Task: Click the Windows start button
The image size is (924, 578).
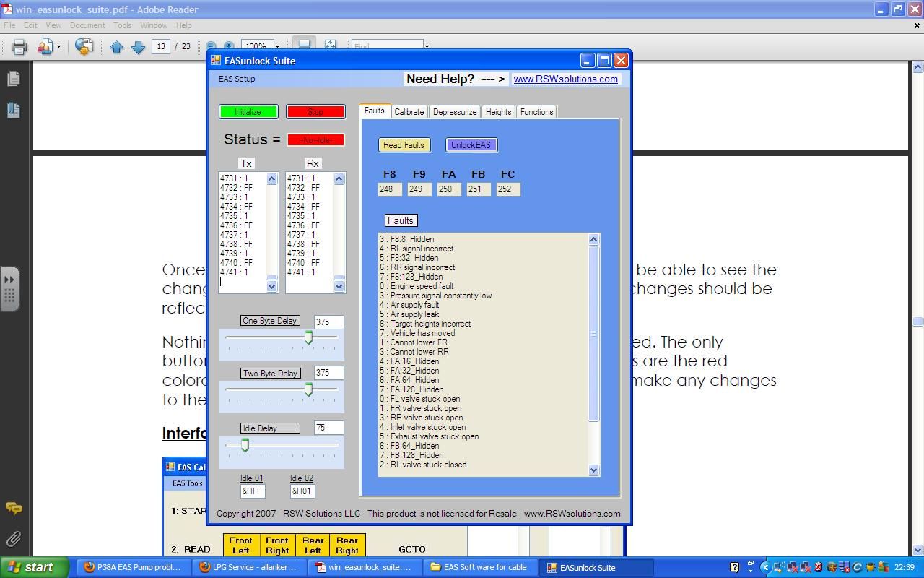Action: (x=35, y=567)
